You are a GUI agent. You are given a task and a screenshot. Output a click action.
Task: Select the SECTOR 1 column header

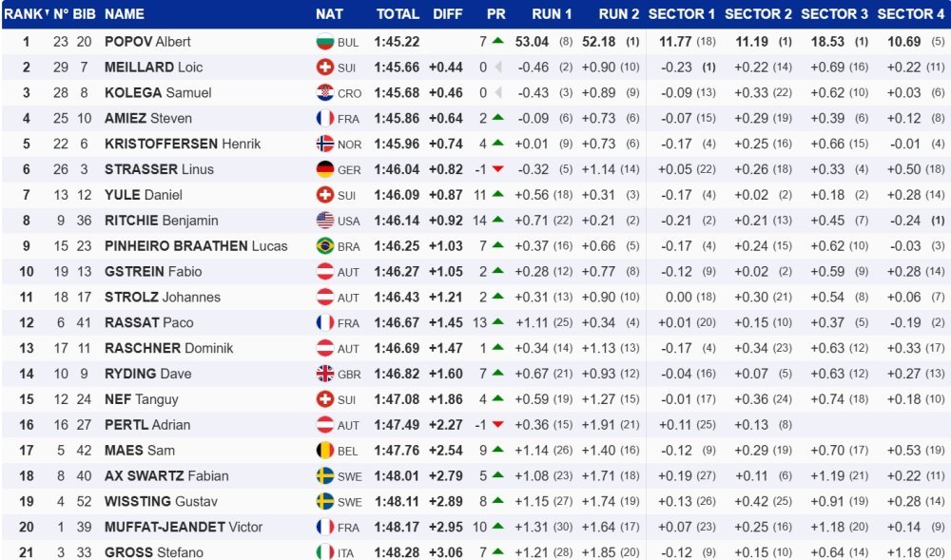tap(682, 14)
